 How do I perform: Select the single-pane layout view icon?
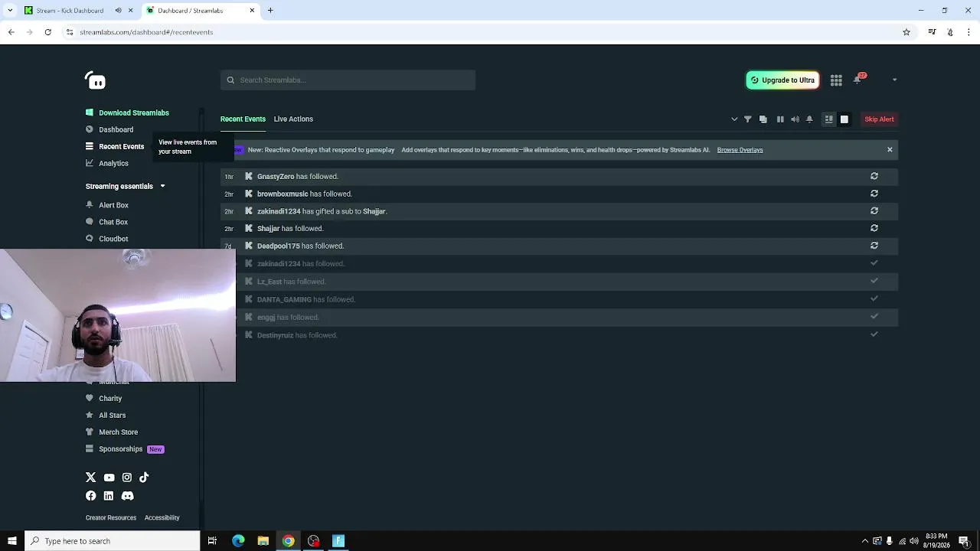(x=844, y=119)
